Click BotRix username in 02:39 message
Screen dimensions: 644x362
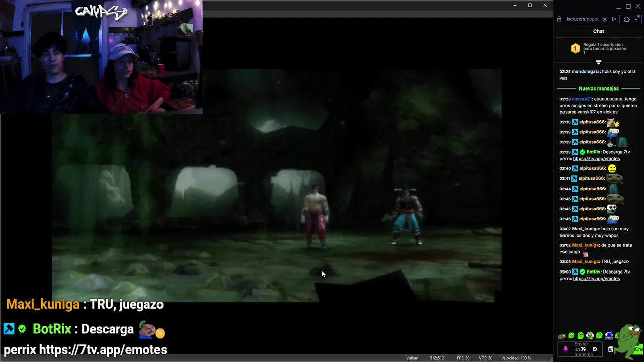(593, 152)
